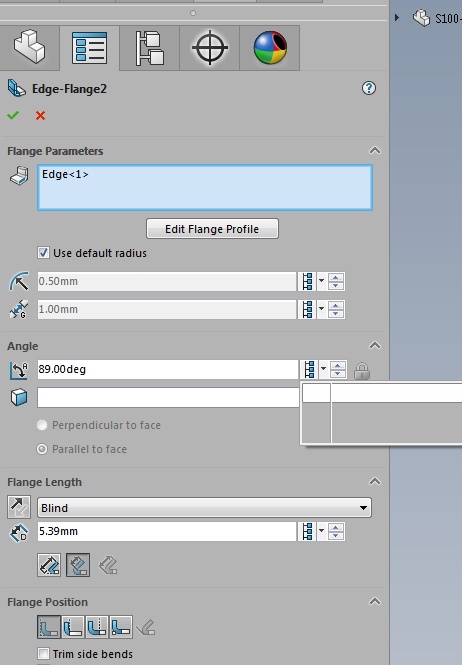Adjust the flange angle spinner
Screen dimensions: 462x665
click(338, 369)
